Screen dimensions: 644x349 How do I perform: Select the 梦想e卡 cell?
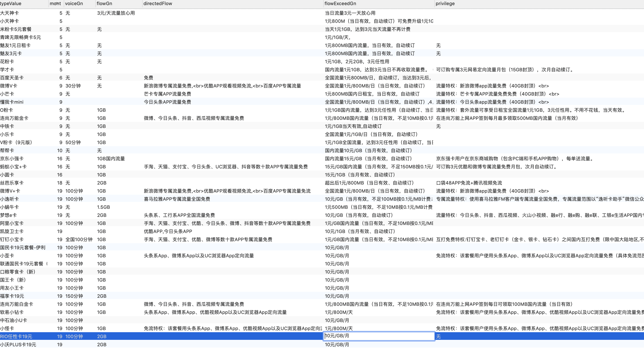click(9, 215)
